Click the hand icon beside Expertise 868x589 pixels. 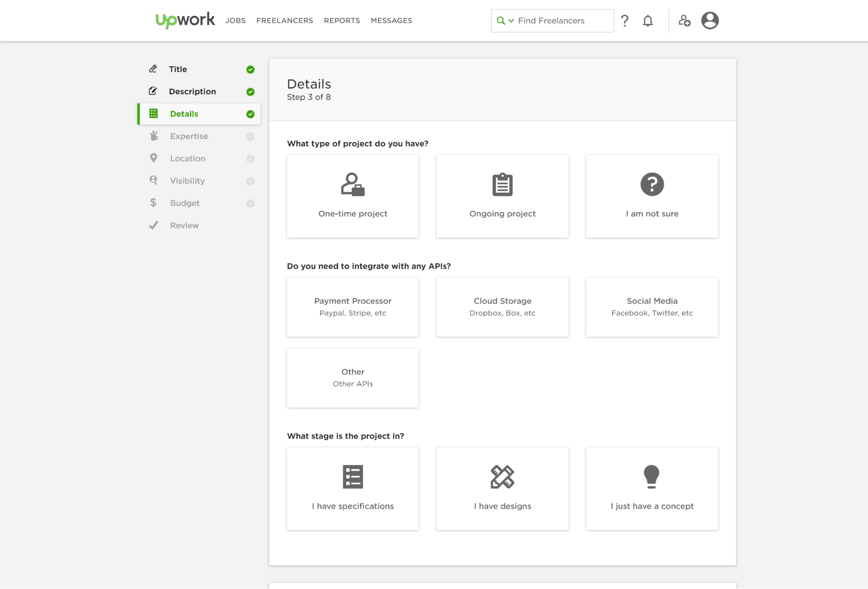tap(153, 136)
